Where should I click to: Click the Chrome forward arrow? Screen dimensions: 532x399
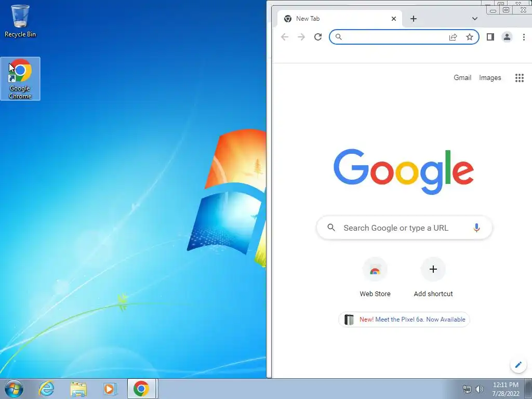tap(301, 37)
